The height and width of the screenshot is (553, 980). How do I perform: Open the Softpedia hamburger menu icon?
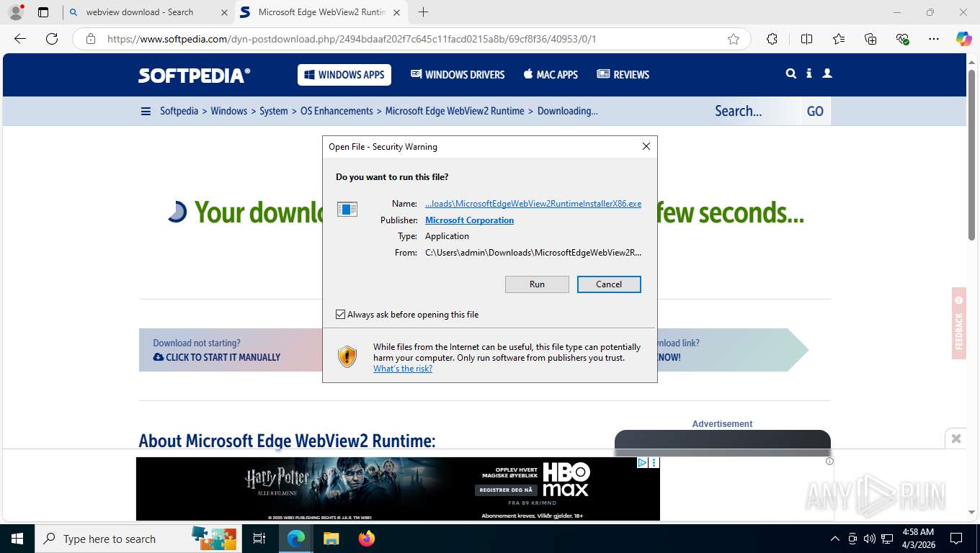tap(146, 111)
